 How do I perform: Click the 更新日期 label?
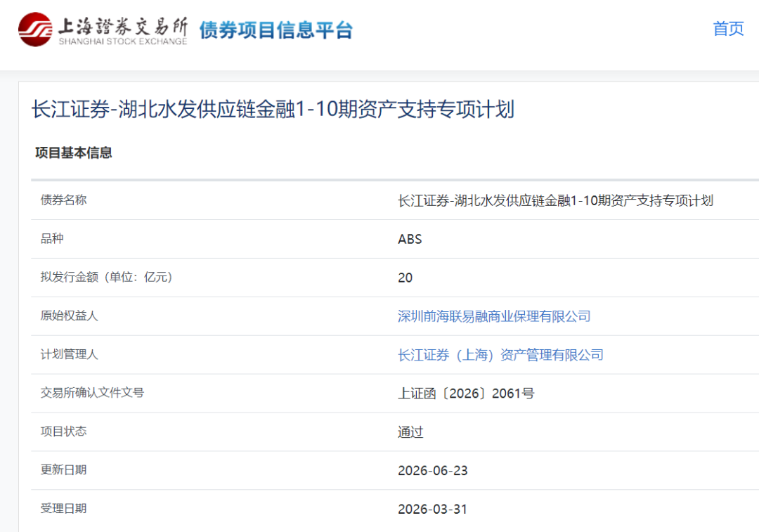(x=63, y=470)
